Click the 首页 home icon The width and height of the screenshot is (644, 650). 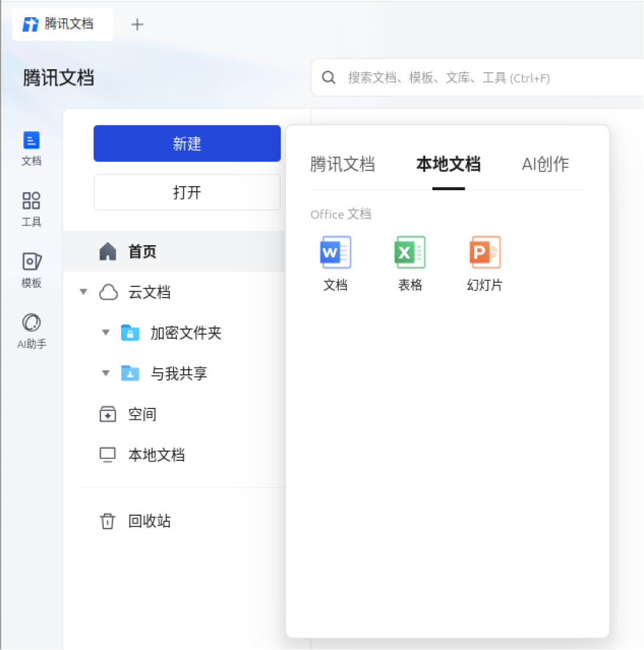point(108,251)
